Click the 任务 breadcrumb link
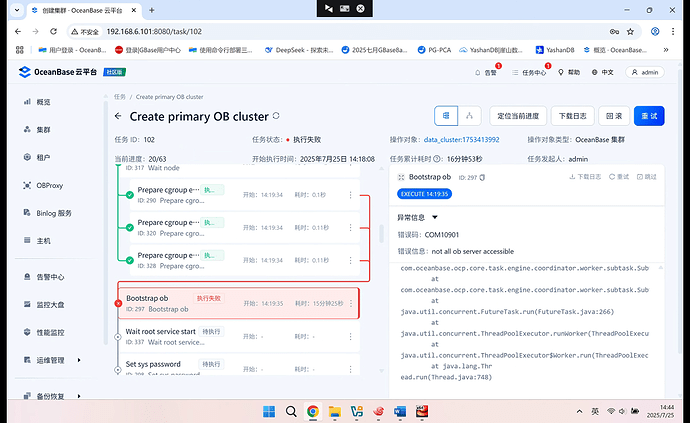This screenshot has width=690, height=423. click(x=120, y=97)
